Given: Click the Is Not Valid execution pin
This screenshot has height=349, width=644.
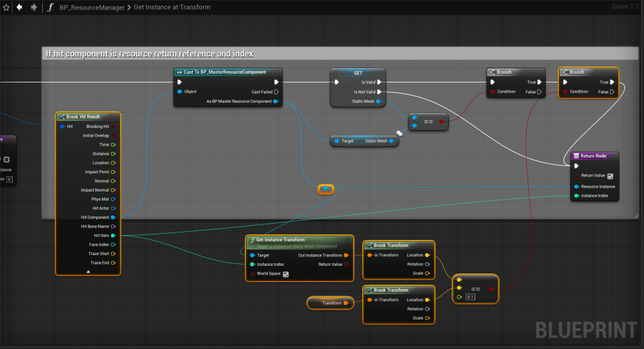Looking at the screenshot, I should point(378,91).
